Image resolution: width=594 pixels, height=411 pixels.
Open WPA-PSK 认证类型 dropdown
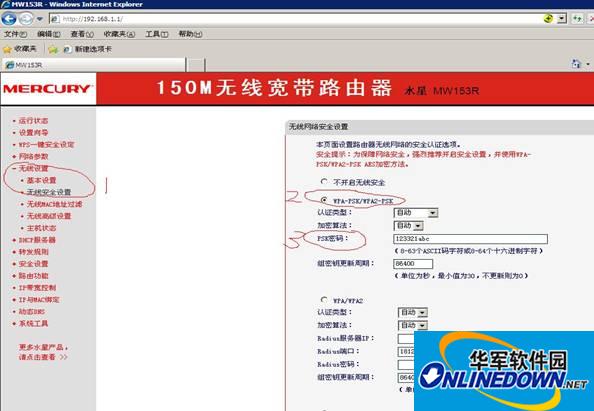coord(416,213)
